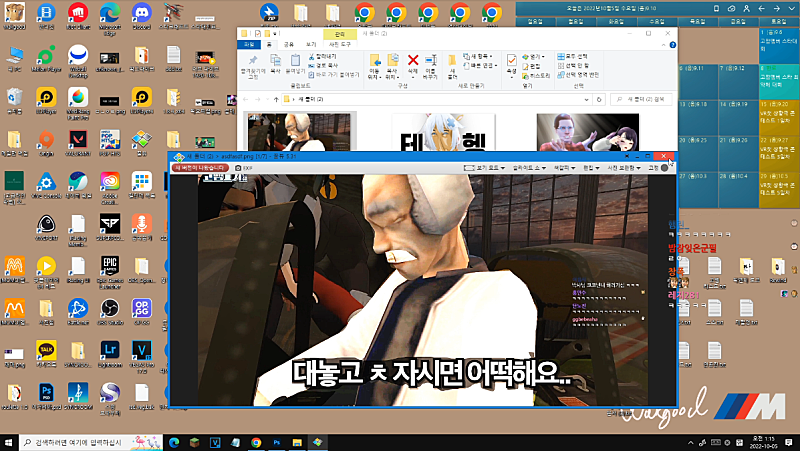Toggle the pin circle in Honeyview toolbar

[664, 168]
